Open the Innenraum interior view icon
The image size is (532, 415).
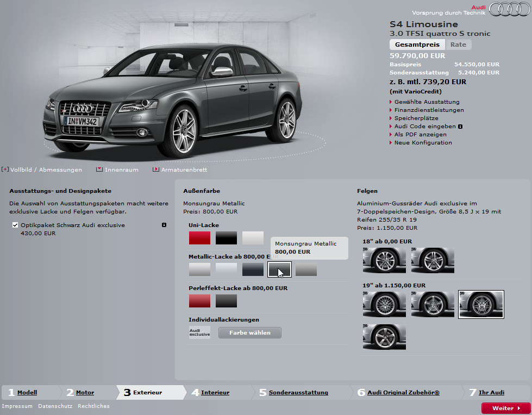[x=101, y=169]
